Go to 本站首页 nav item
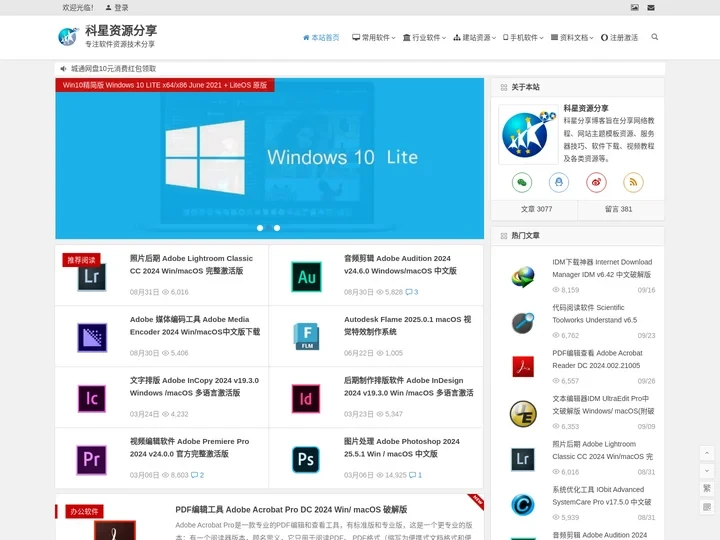 (321, 37)
